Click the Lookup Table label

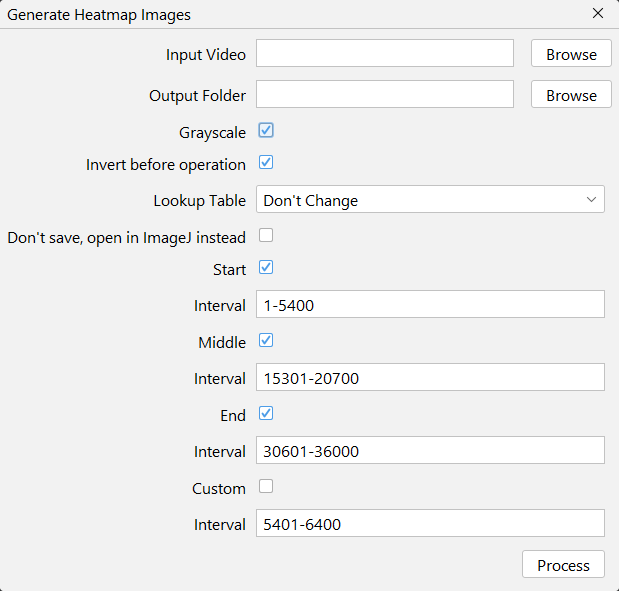point(199,201)
